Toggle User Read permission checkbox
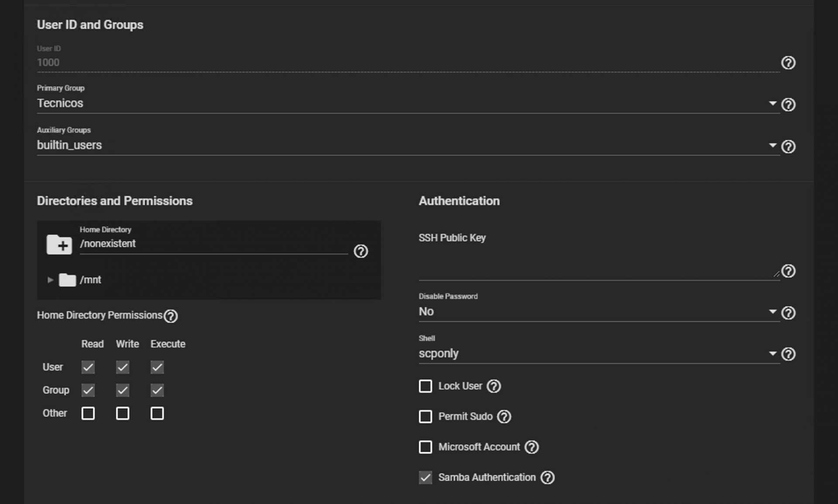 point(88,367)
